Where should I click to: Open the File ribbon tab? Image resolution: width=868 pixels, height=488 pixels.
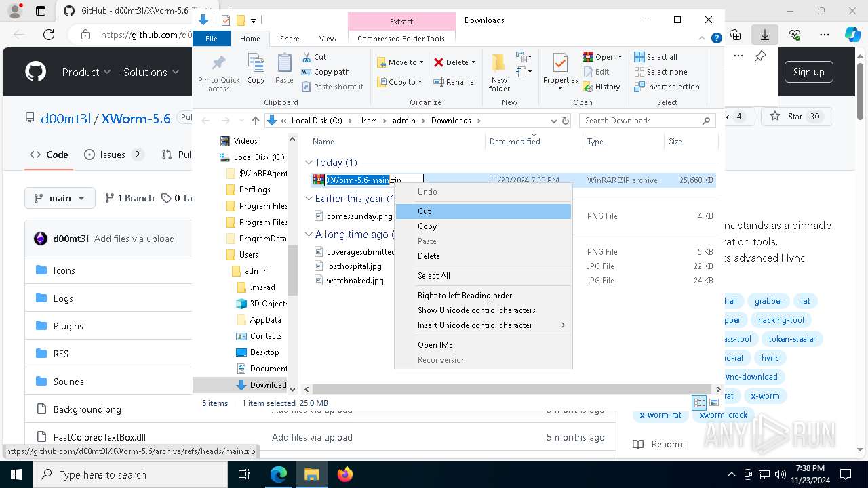click(212, 39)
